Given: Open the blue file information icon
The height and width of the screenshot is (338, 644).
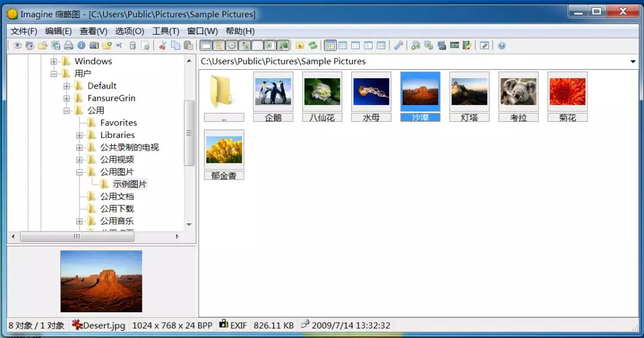Looking at the screenshot, I should tap(81, 45).
